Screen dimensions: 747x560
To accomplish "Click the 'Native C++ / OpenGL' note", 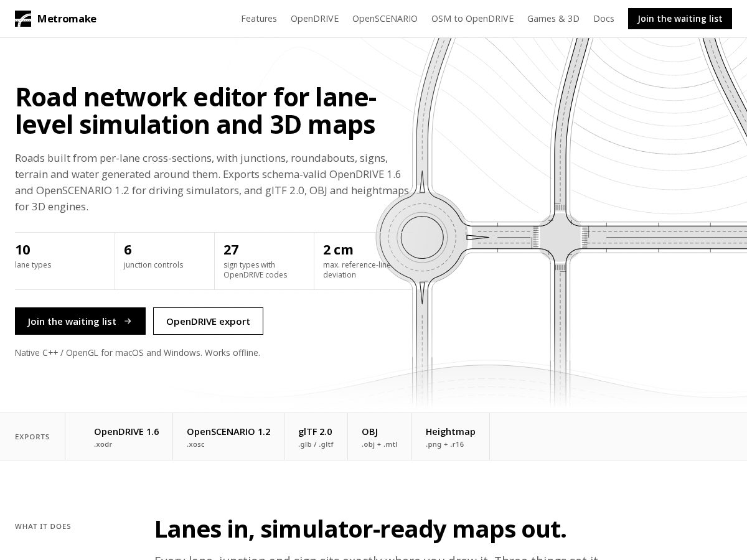I will pyautogui.click(x=138, y=353).
